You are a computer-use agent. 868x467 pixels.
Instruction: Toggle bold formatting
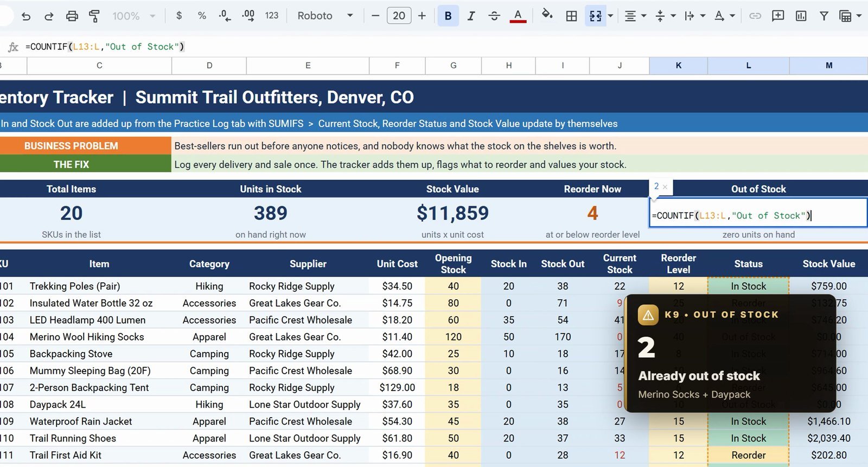click(x=448, y=16)
